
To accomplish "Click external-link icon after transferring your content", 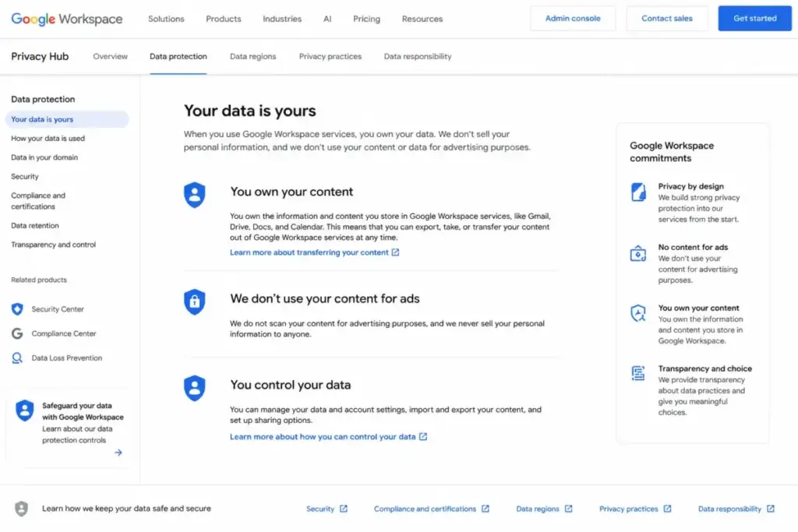I will (x=395, y=252).
